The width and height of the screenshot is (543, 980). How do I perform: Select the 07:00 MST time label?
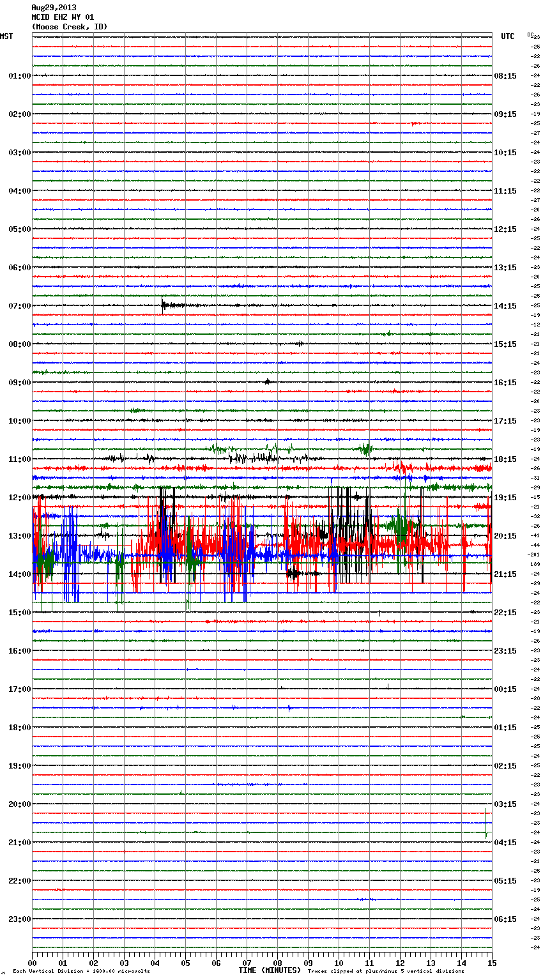click(20, 306)
